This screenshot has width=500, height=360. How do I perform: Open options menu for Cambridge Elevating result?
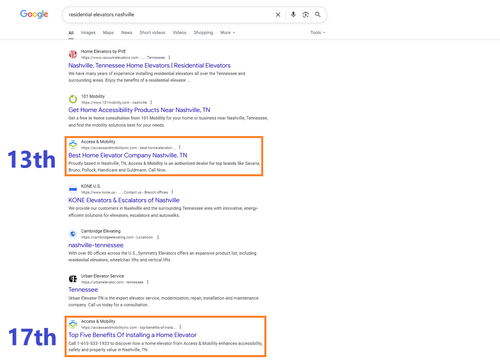(158, 237)
